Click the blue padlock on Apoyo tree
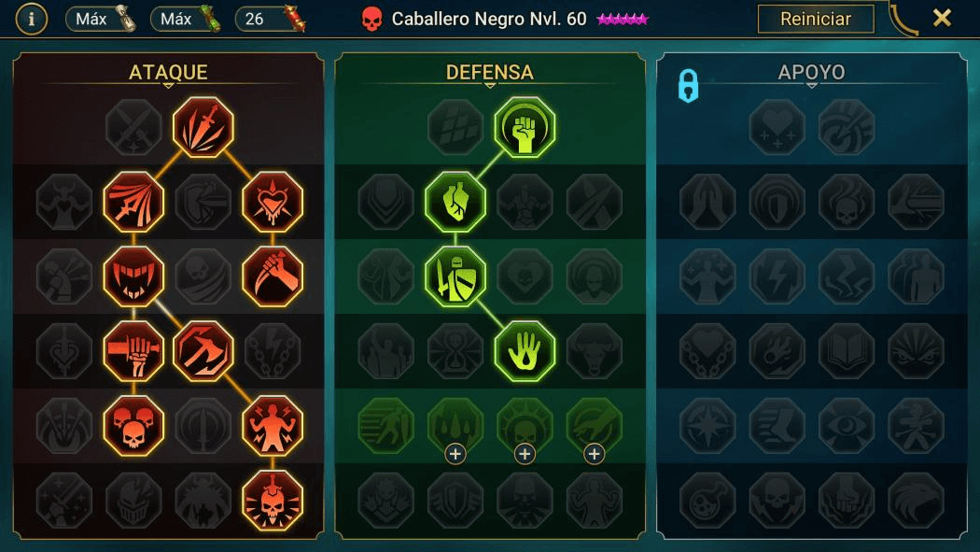This screenshot has height=552, width=980. 688,86
